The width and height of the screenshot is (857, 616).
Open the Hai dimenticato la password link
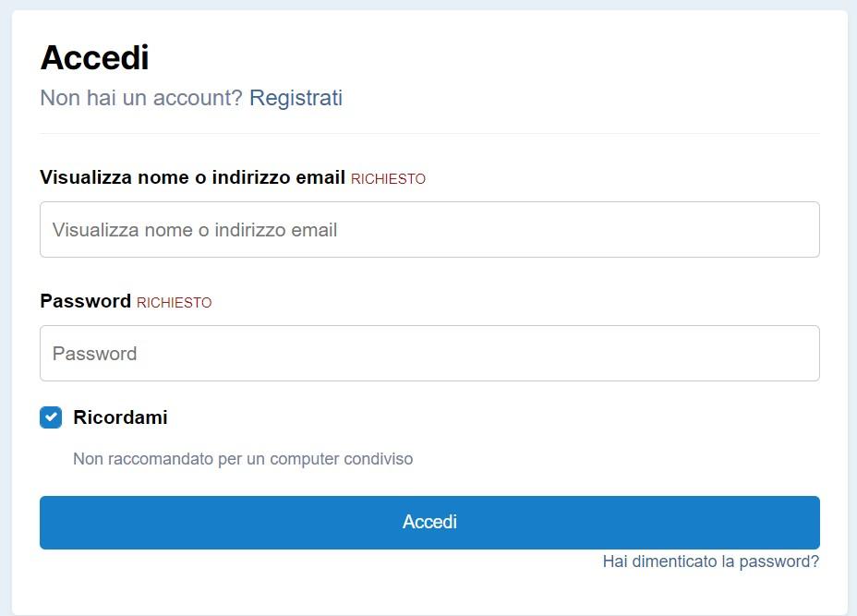[710, 562]
